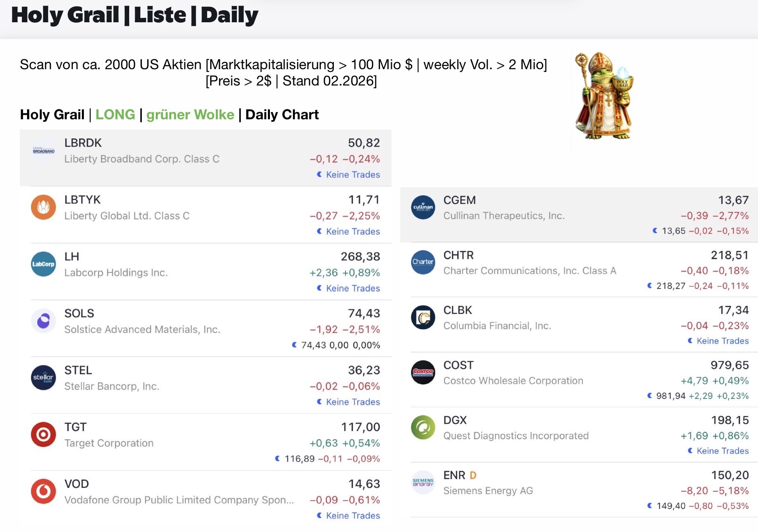Click 'Keine Trades' under LBRDK
Image resolution: width=758 pixels, height=532 pixels.
click(353, 175)
